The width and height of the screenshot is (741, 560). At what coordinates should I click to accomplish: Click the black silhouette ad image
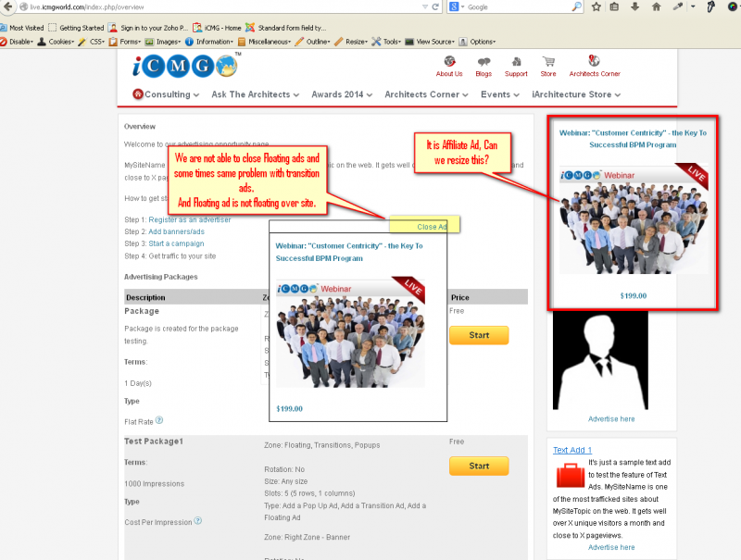pyautogui.click(x=600, y=360)
